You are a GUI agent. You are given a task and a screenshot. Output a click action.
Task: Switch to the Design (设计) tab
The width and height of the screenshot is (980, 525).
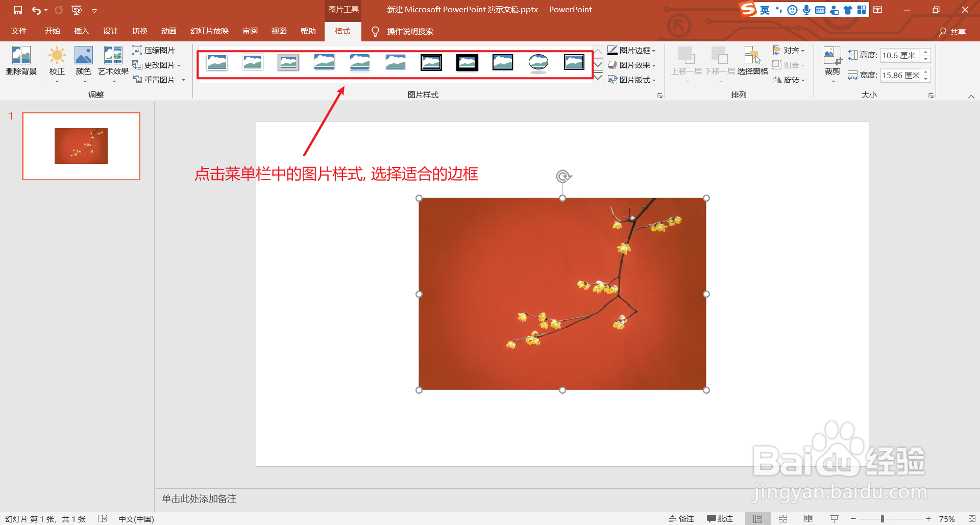click(110, 31)
